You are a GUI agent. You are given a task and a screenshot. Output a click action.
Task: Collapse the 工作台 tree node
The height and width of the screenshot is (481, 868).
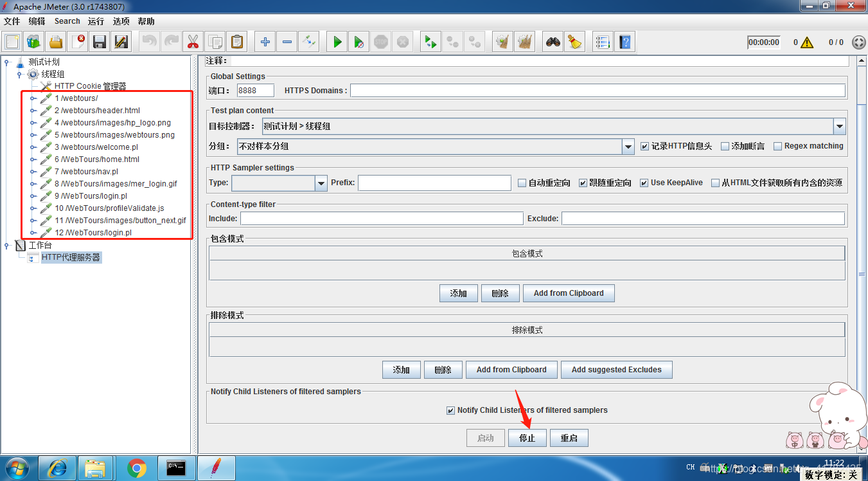(6, 246)
